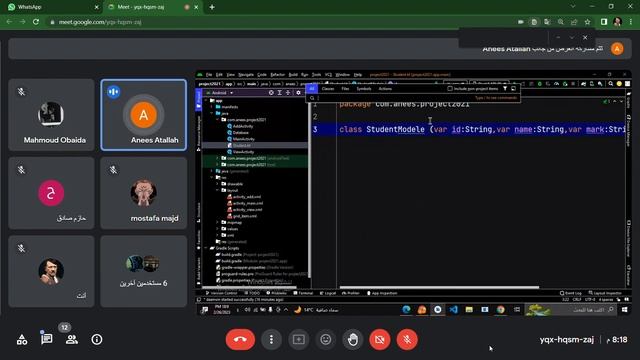Screen dimensions: 640x360
Task: Open the Help menu in Android Studio
Action: point(358,75)
